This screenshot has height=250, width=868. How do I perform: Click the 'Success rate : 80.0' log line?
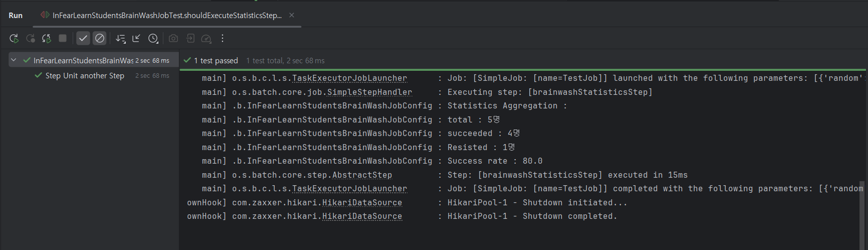[495, 161]
